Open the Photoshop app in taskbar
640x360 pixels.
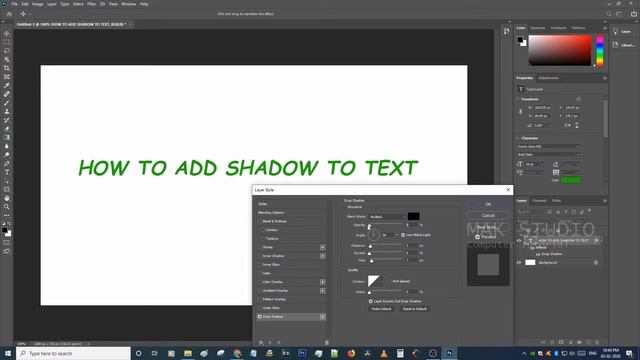coord(449,353)
